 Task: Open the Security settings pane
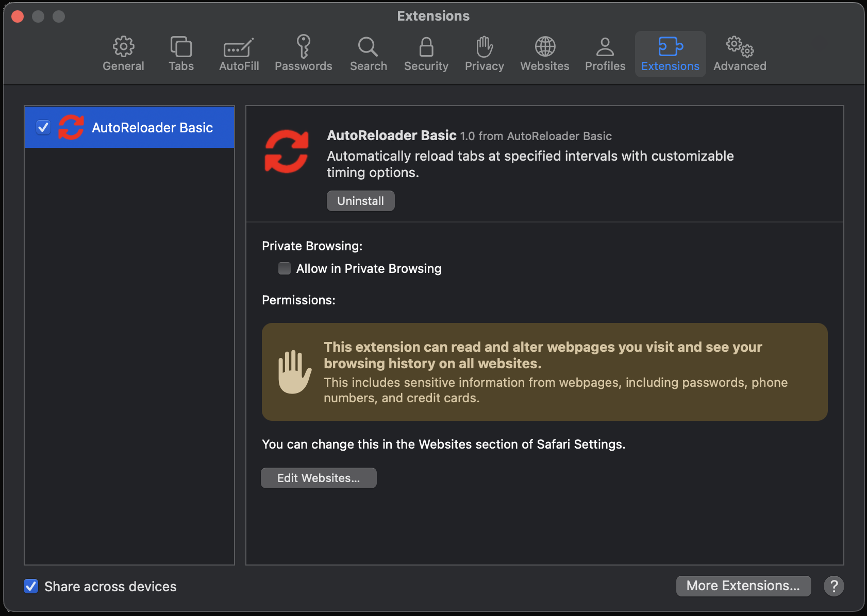point(426,54)
